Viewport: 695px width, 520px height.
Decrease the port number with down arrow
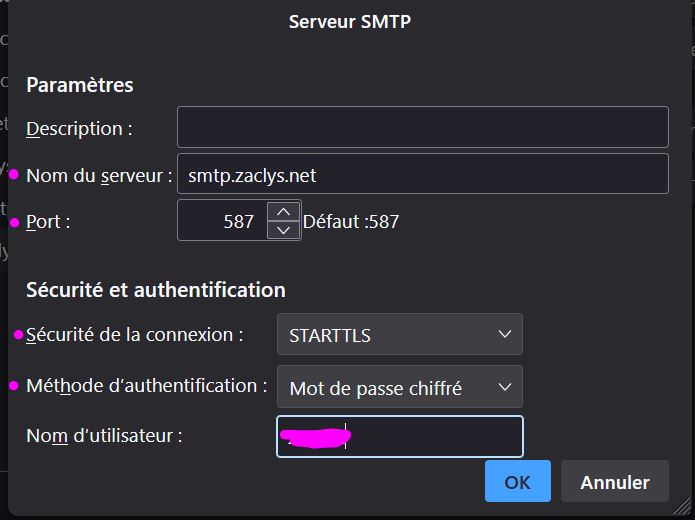(x=284, y=230)
